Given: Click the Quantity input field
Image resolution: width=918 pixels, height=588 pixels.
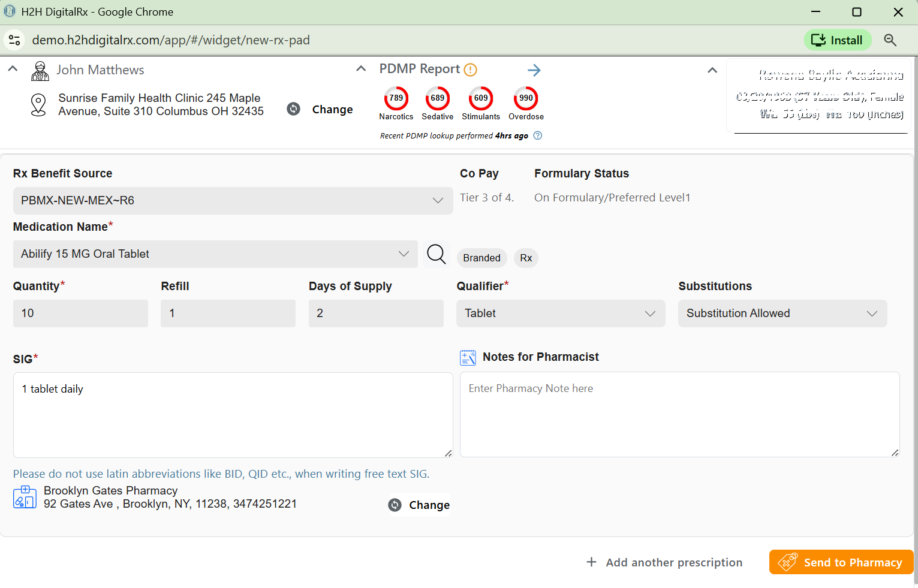Looking at the screenshot, I should coord(80,313).
